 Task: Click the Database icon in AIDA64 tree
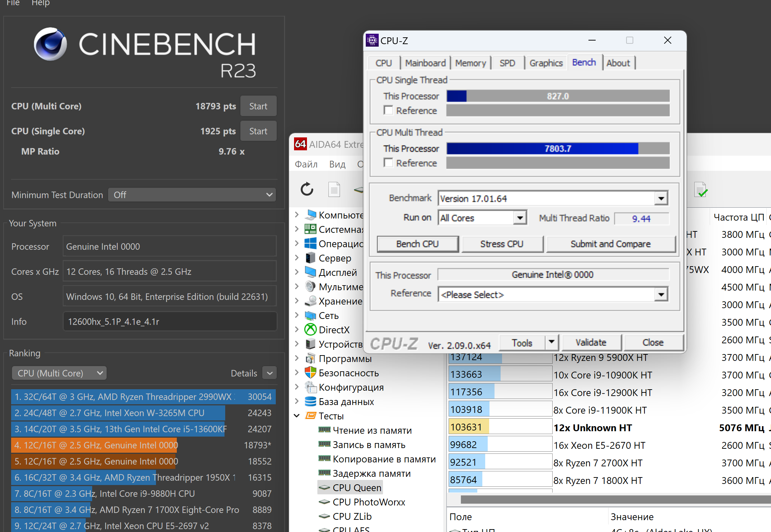coord(310,401)
